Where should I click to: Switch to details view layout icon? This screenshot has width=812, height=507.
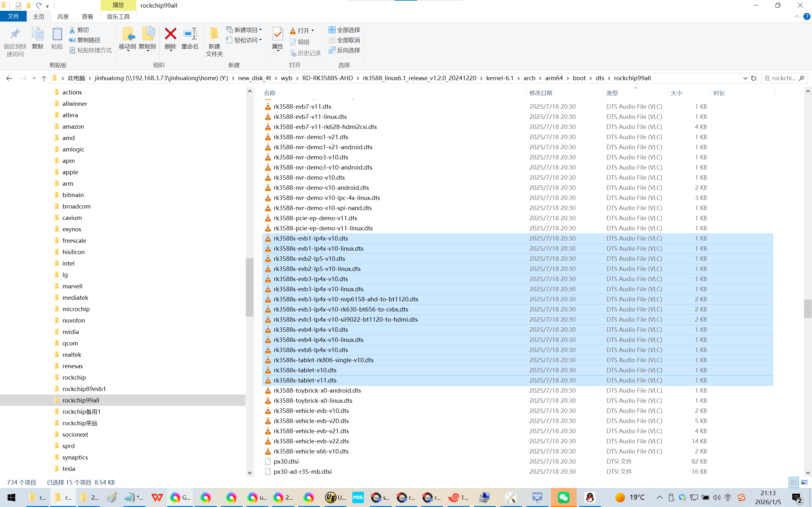click(794, 482)
